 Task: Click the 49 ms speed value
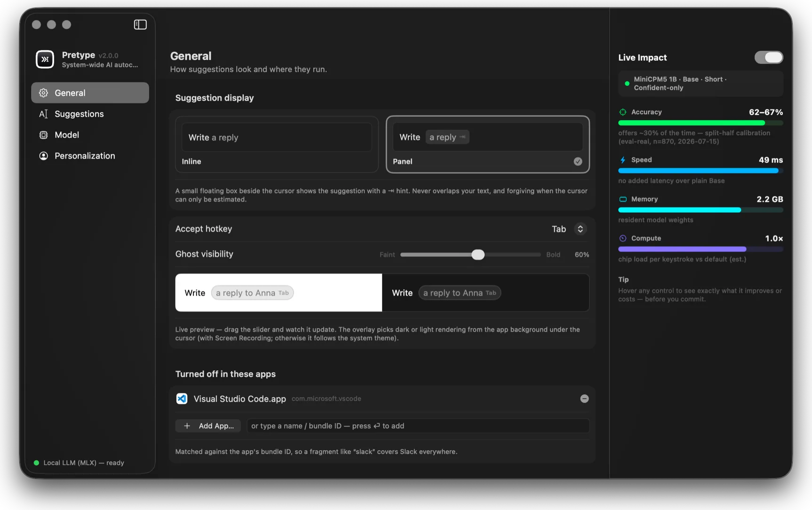(771, 160)
